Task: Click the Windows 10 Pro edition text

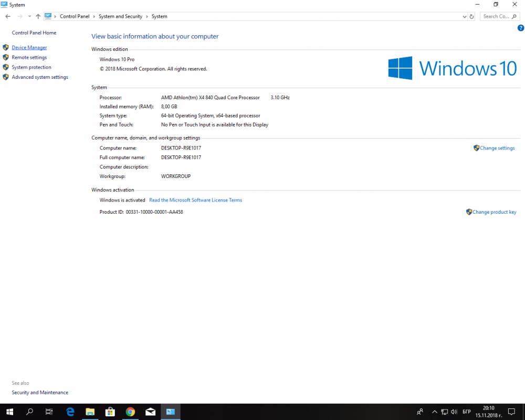Action: (117, 59)
